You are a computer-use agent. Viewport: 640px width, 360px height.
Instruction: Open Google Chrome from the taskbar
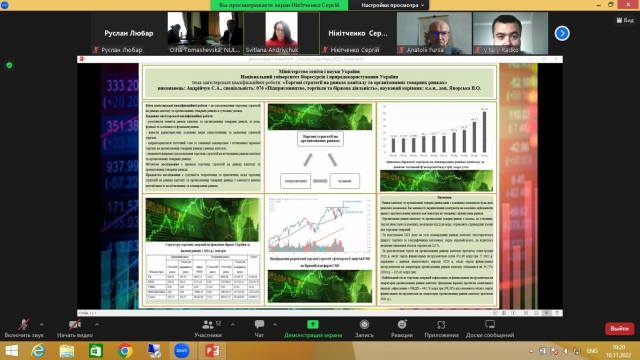pyautogui.click(x=125, y=351)
